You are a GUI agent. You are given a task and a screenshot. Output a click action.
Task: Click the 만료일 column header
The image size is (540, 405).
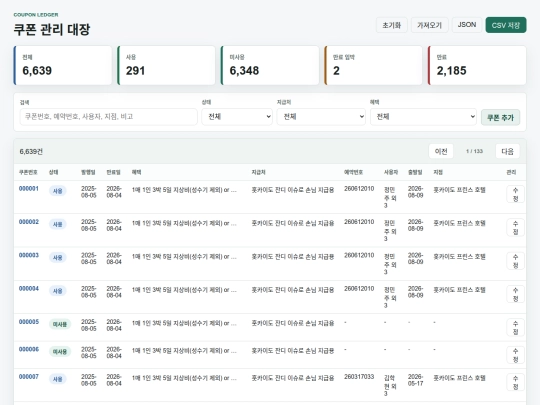(113, 172)
